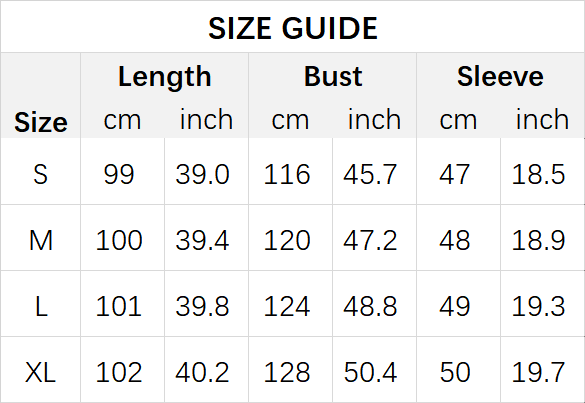Image resolution: width=585 pixels, height=403 pixels.
Task: Select the Length column header
Action: click(x=165, y=77)
